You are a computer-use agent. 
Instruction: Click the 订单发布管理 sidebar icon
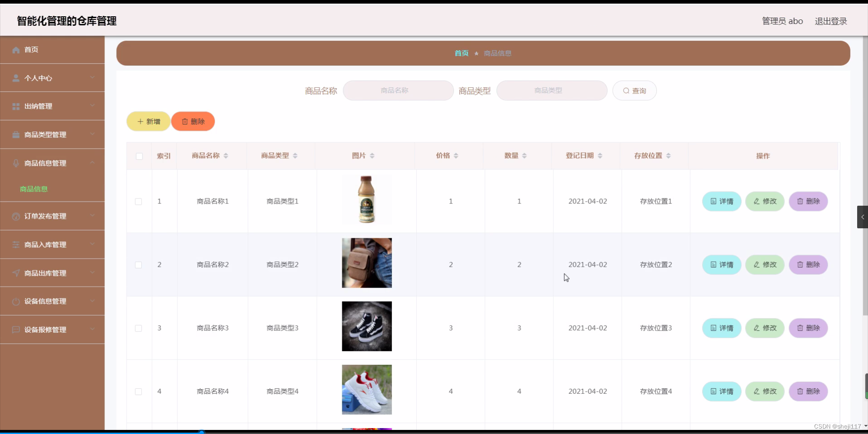point(16,216)
